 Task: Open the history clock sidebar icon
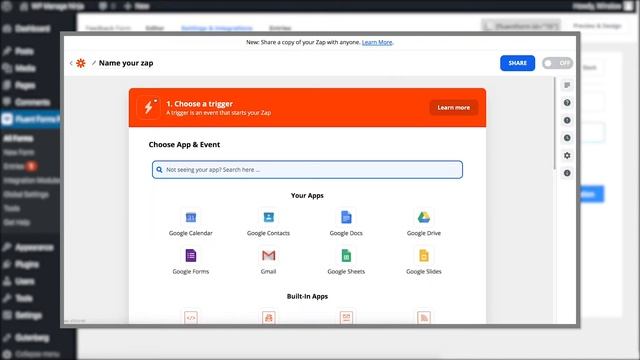coord(567,138)
